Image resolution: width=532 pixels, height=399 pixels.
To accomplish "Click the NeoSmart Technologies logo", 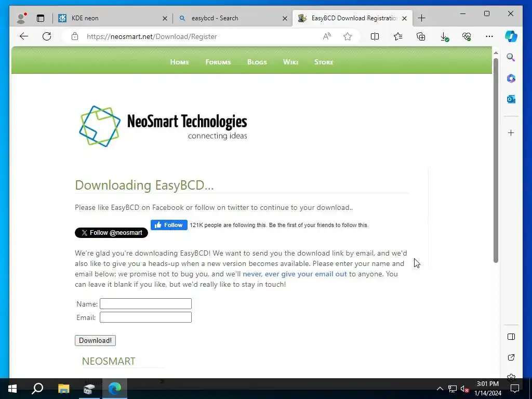I will point(163,126).
